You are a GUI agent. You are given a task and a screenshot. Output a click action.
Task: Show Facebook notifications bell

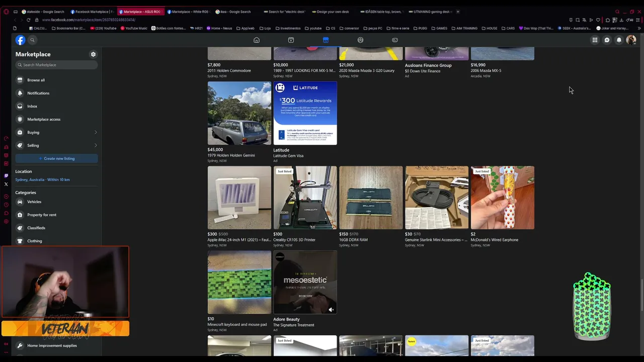(x=619, y=40)
